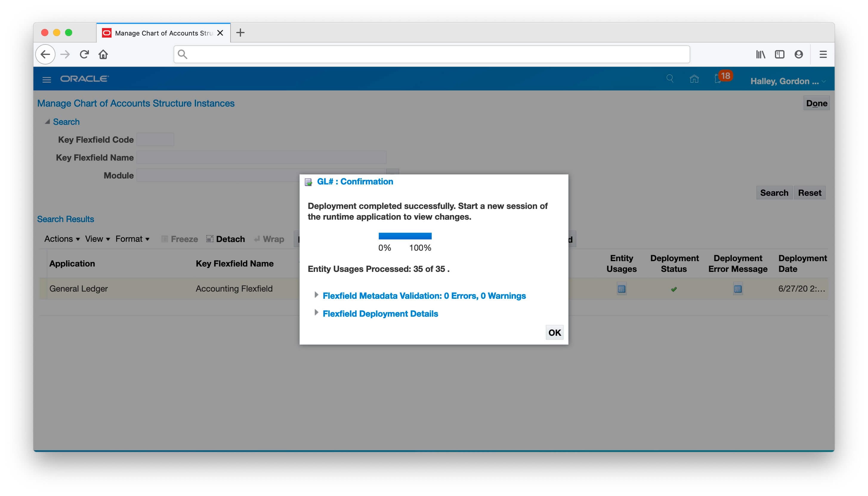Open Entity Usages icon for General Ledger

[621, 289]
